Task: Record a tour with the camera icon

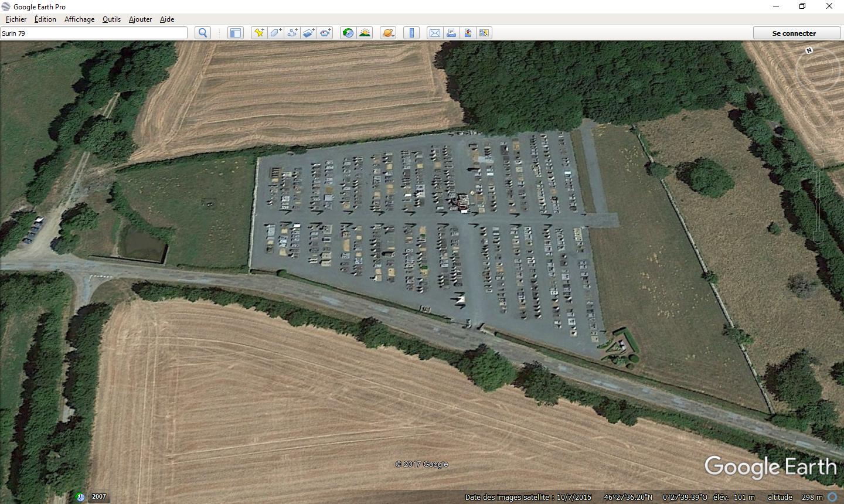Action: pyautogui.click(x=325, y=33)
